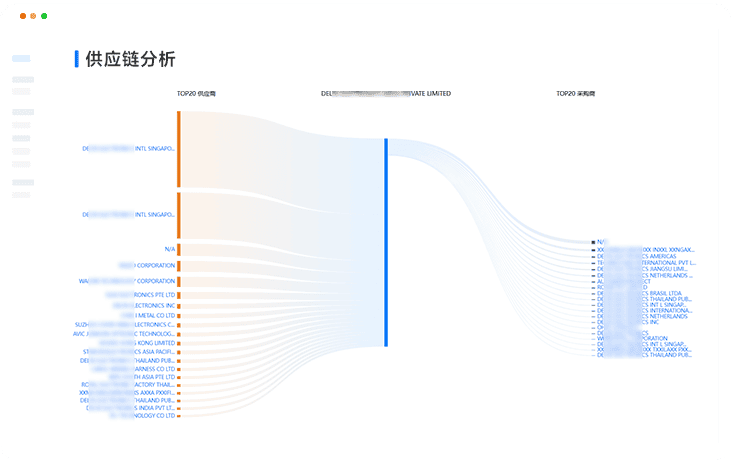Click the orange bar beside supplier N/A

pos(178,249)
